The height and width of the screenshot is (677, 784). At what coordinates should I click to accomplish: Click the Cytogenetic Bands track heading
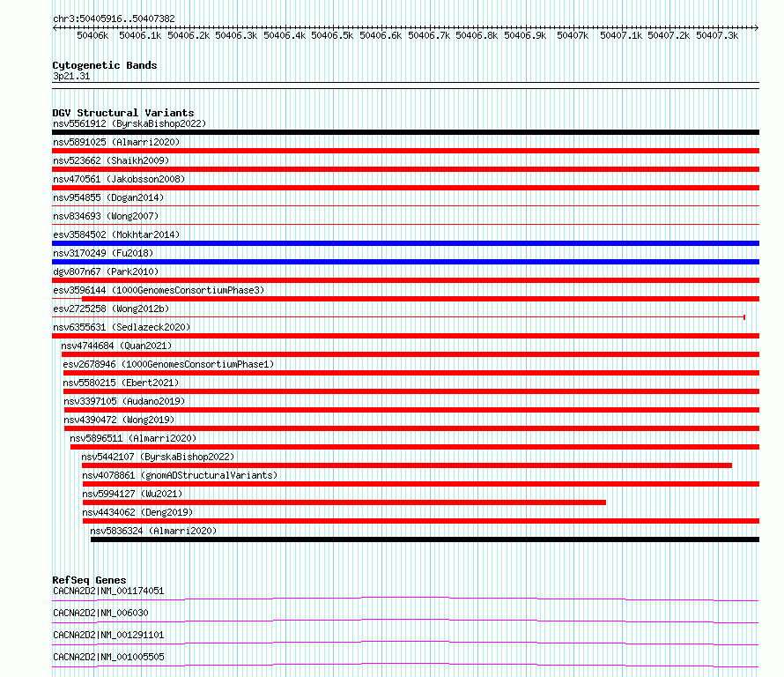click(x=105, y=65)
